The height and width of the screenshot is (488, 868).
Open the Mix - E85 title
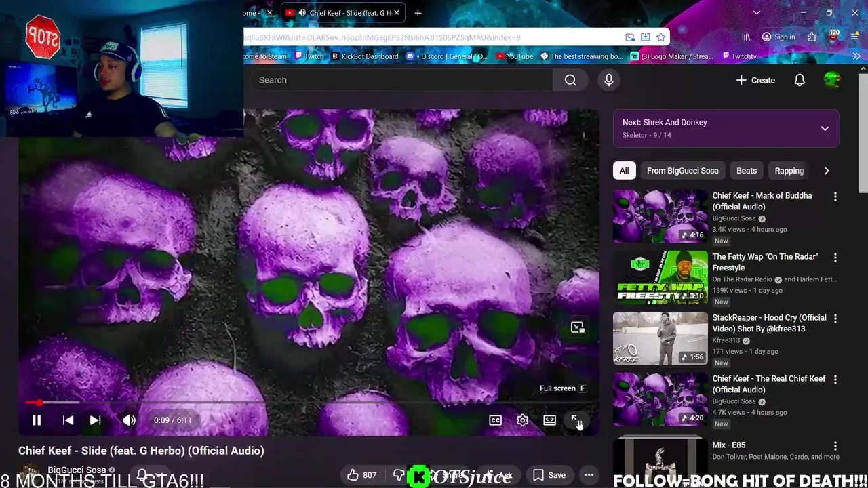pyautogui.click(x=729, y=445)
